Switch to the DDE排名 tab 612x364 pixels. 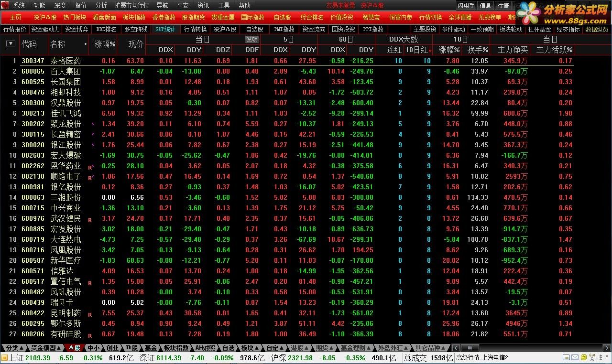click(x=107, y=29)
